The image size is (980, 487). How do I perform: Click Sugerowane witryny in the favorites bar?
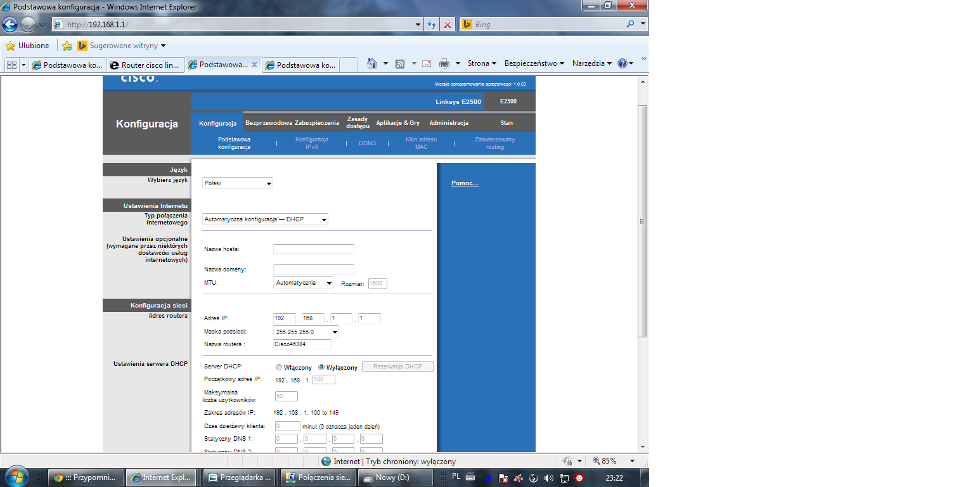click(x=124, y=46)
